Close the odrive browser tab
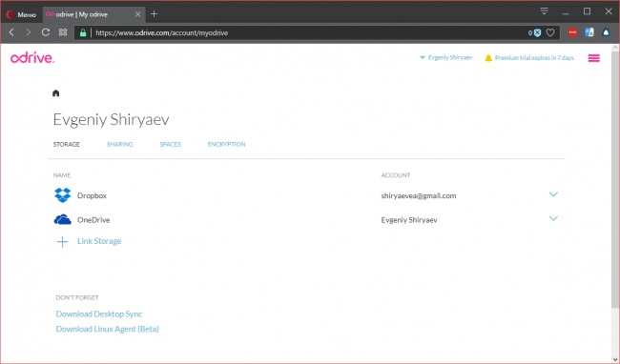The width and height of the screenshot is (620, 364). (x=137, y=14)
